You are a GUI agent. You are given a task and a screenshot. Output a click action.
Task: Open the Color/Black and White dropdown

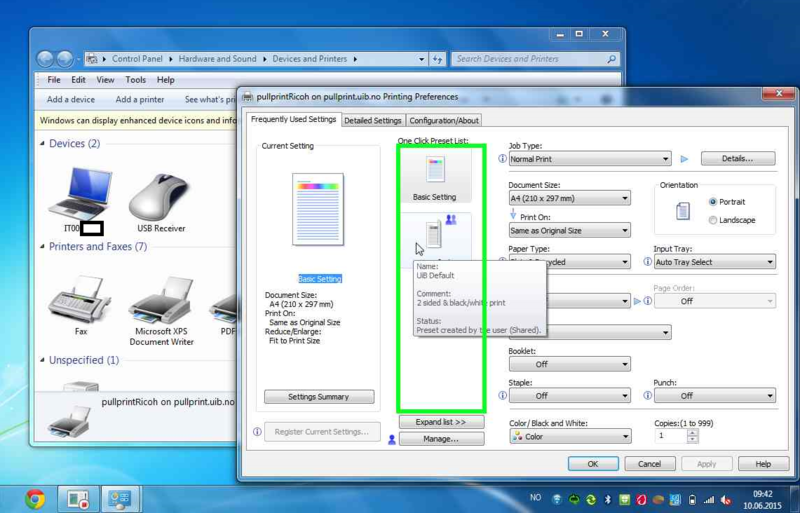pos(569,436)
